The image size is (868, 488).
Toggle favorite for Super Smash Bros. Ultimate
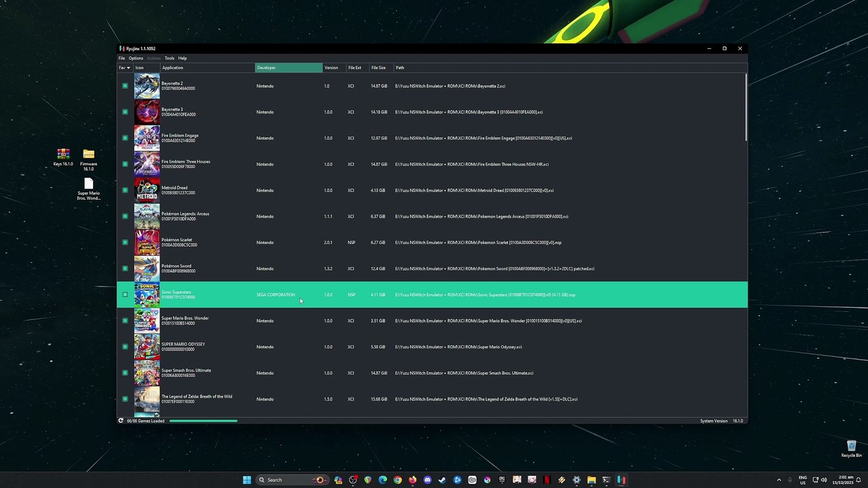pyautogui.click(x=125, y=373)
